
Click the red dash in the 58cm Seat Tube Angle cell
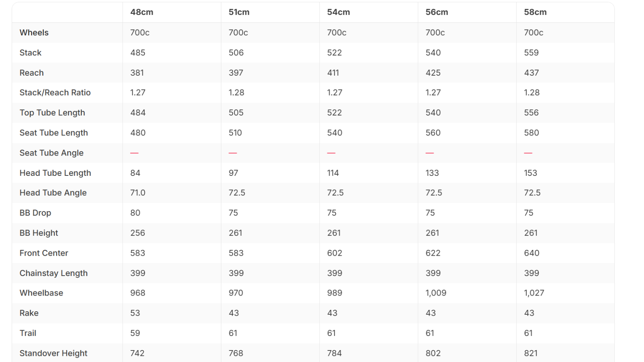[x=528, y=153]
